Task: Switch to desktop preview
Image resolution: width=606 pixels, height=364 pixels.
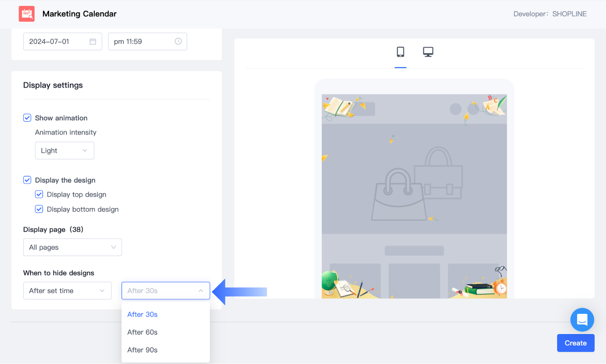Action: (428, 52)
